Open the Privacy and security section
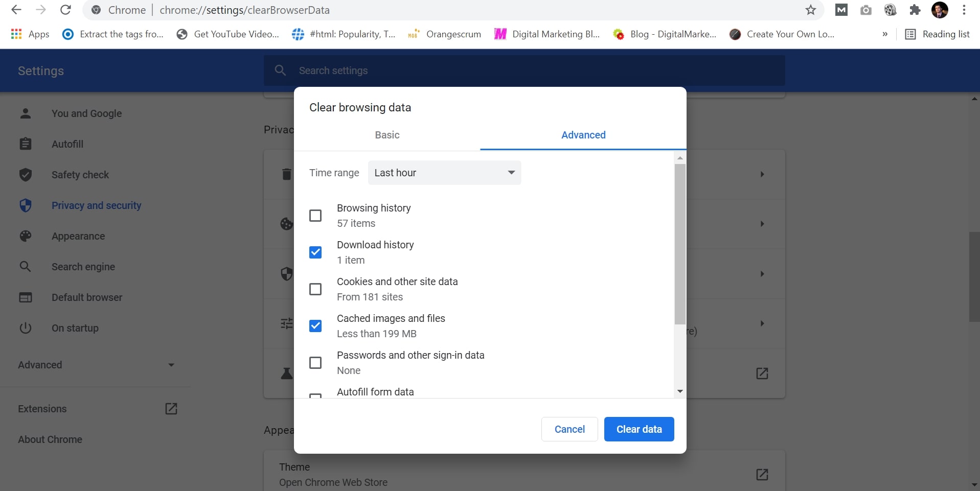The width and height of the screenshot is (980, 491). click(97, 205)
